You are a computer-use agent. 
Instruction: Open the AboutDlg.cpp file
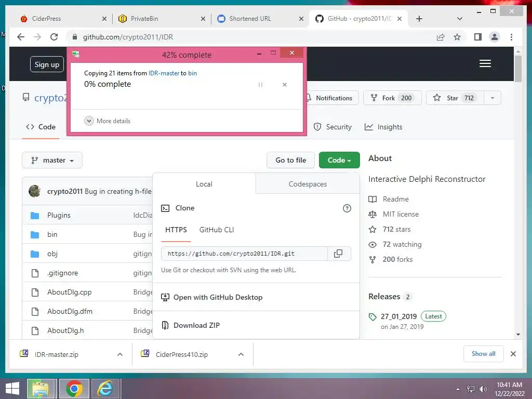(69, 292)
